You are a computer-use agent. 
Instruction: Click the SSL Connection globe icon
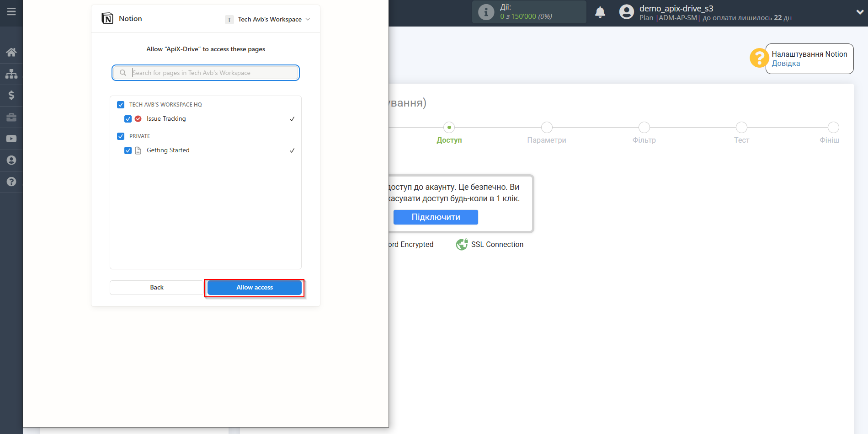462,244
